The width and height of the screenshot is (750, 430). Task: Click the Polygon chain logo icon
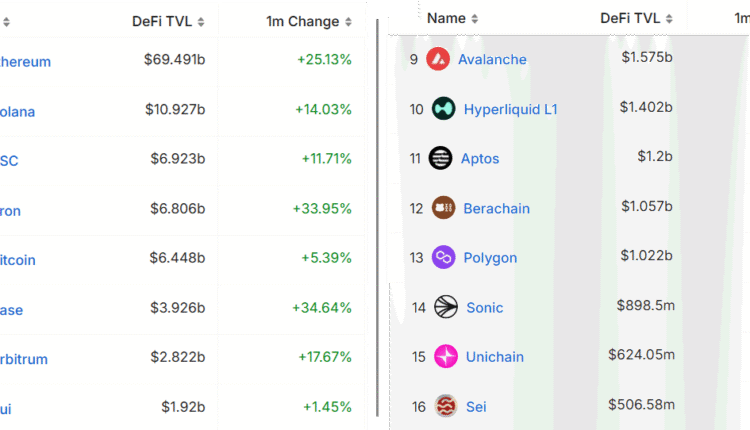tap(443, 258)
